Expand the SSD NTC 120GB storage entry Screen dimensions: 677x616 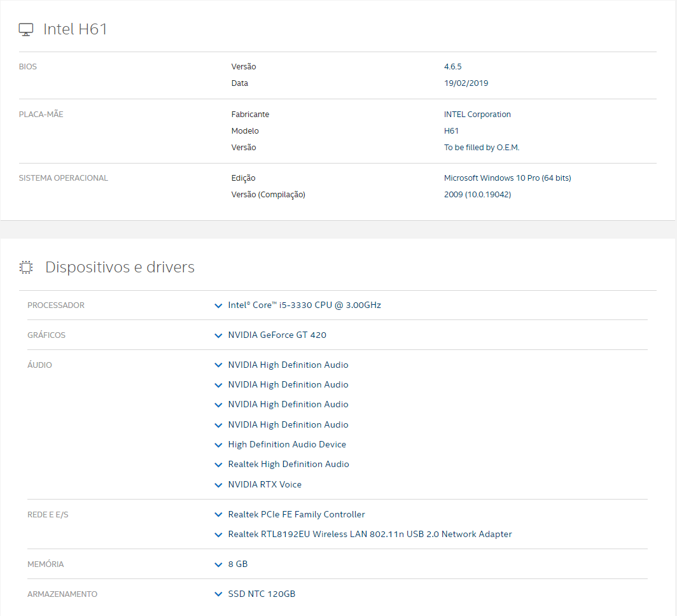[218, 594]
